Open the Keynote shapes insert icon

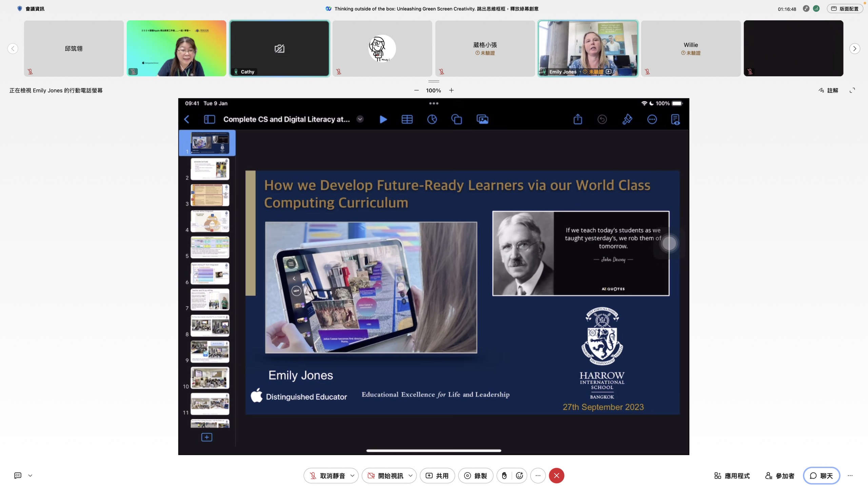457,119
